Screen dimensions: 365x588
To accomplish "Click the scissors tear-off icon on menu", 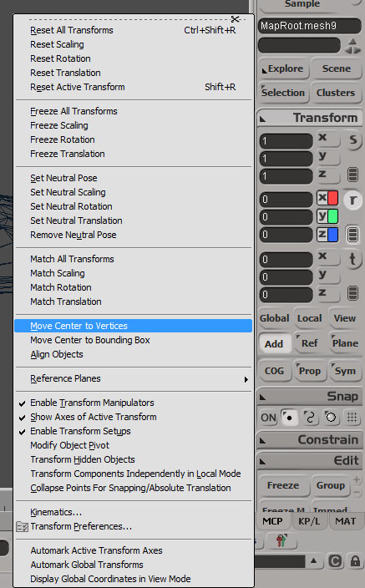I will (236, 19).
